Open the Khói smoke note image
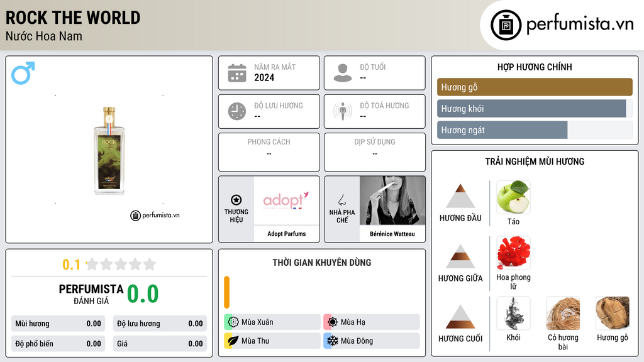This screenshot has width=644, height=362. point(513,313)
